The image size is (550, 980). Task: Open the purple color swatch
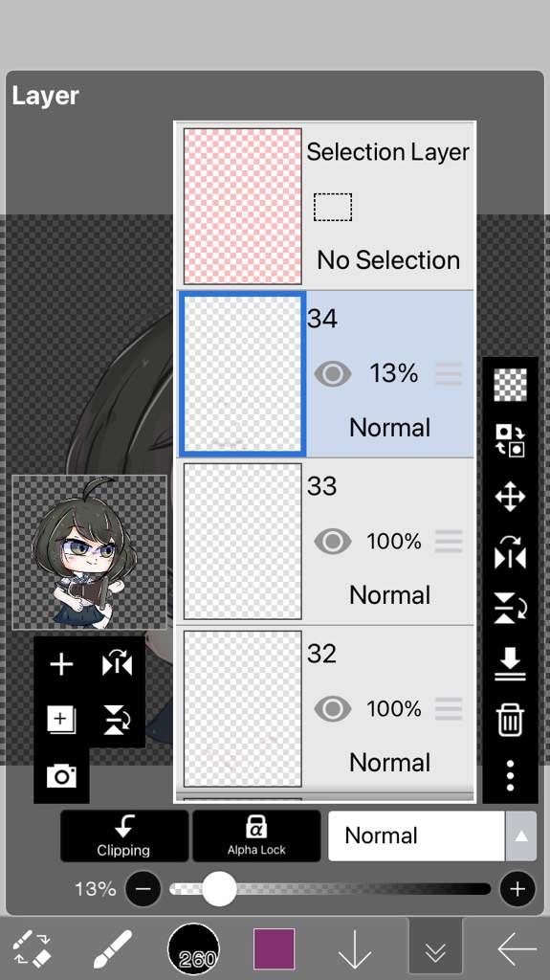(x=275, y=948)
